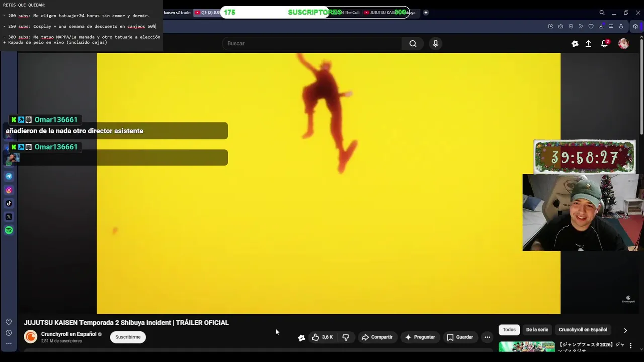Select the Todos filter chip
644x362 pixels.
click(509, 330)
